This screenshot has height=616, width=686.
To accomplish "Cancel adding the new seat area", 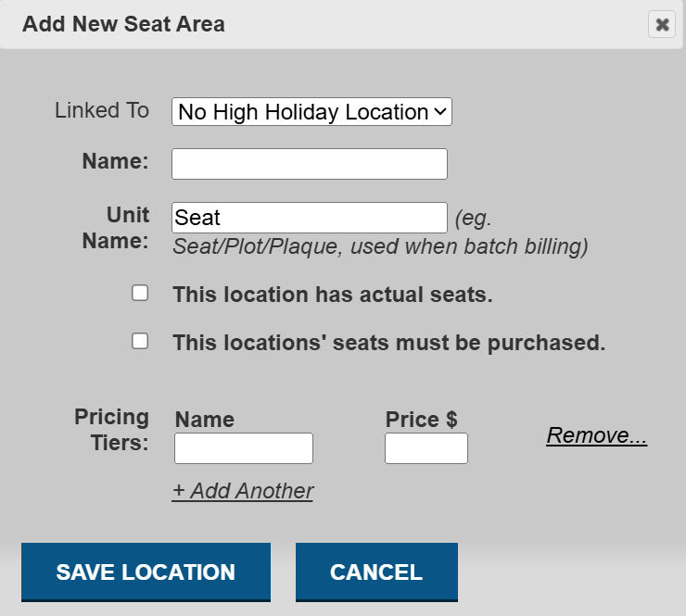I will [x=376, y=572].
